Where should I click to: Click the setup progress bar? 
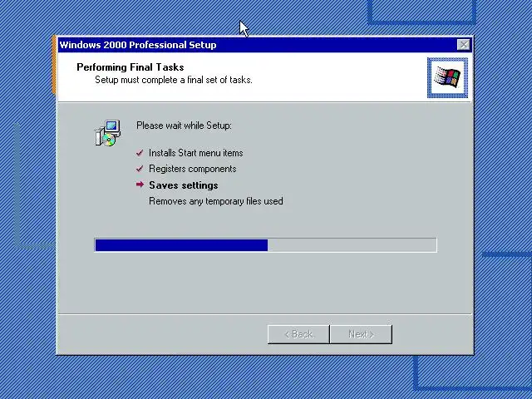pyautogui.click(x=266, y=245)
